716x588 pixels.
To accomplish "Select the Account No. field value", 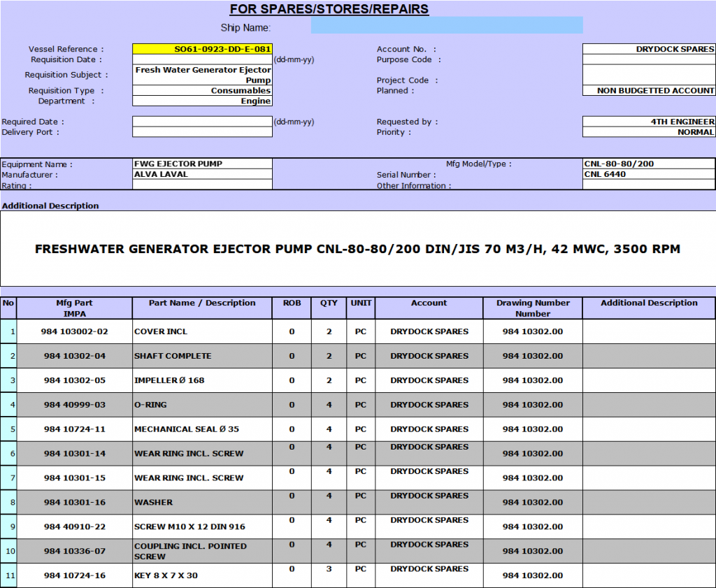I will (x=648, y=50).
